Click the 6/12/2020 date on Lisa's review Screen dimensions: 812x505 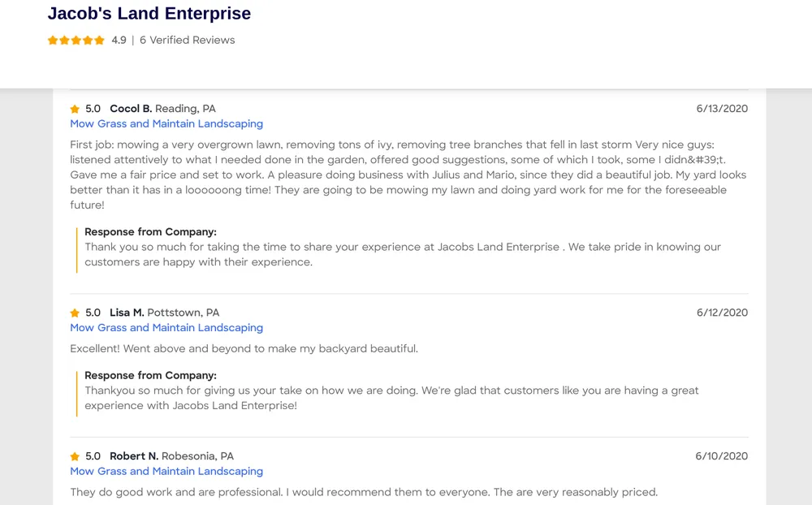(x=721, y=312)
